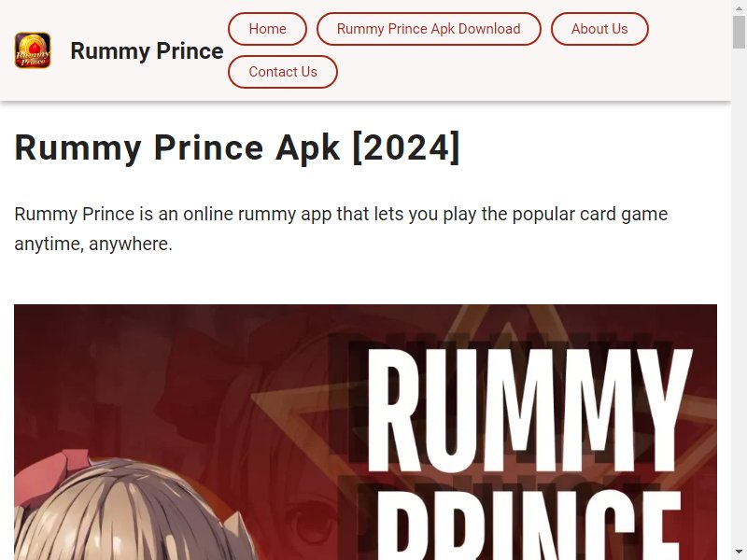Open the Rummy Prince Apk Download page

[x=429, y=29]
